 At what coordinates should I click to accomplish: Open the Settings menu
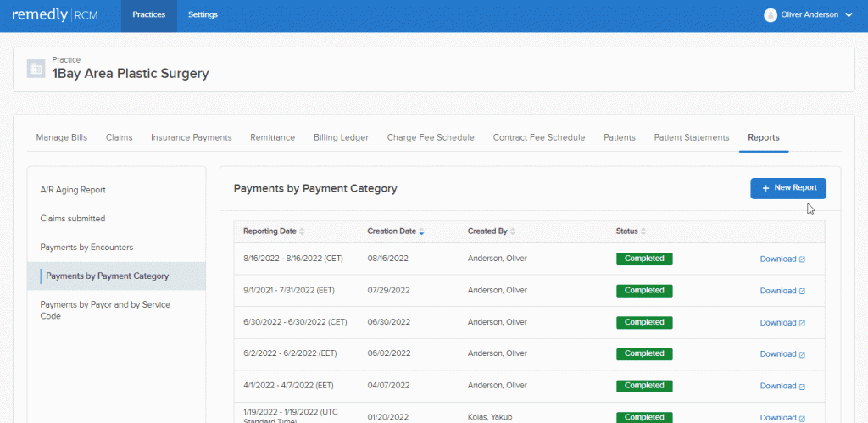tap(203, 15)
